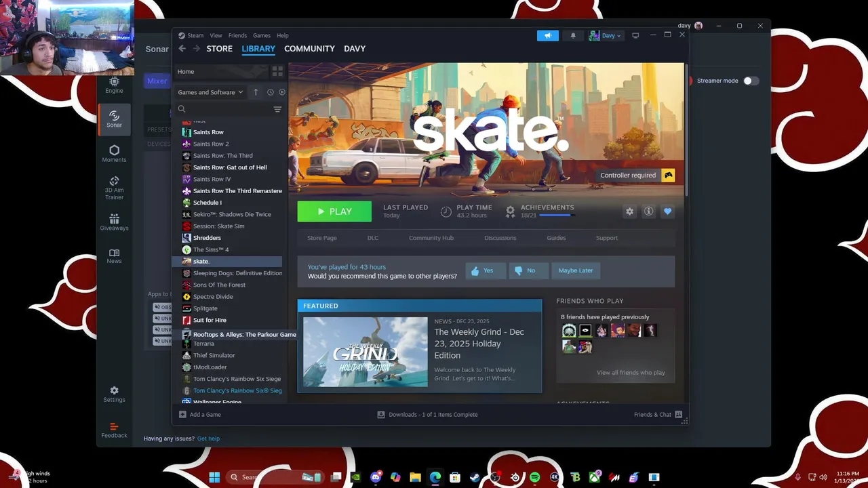Go forward with the Steam forward arrow
Viewport: 868px width, 488px height.
196,49
